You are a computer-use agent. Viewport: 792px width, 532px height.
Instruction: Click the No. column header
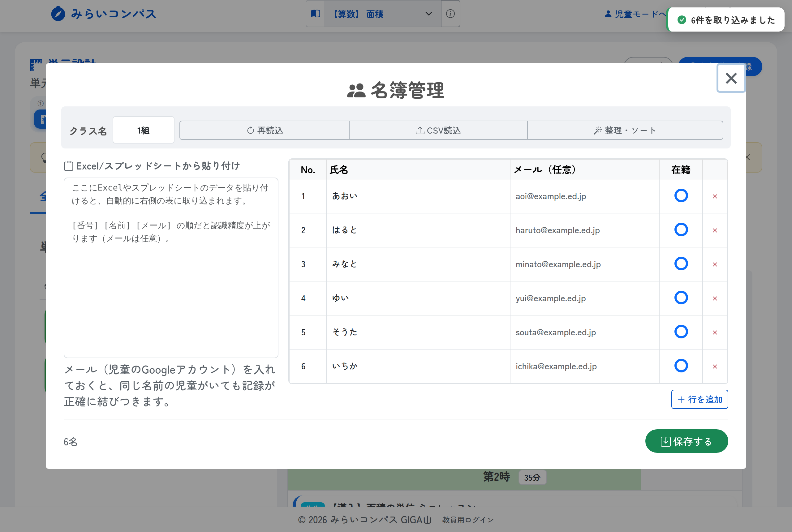coord(308,169)
